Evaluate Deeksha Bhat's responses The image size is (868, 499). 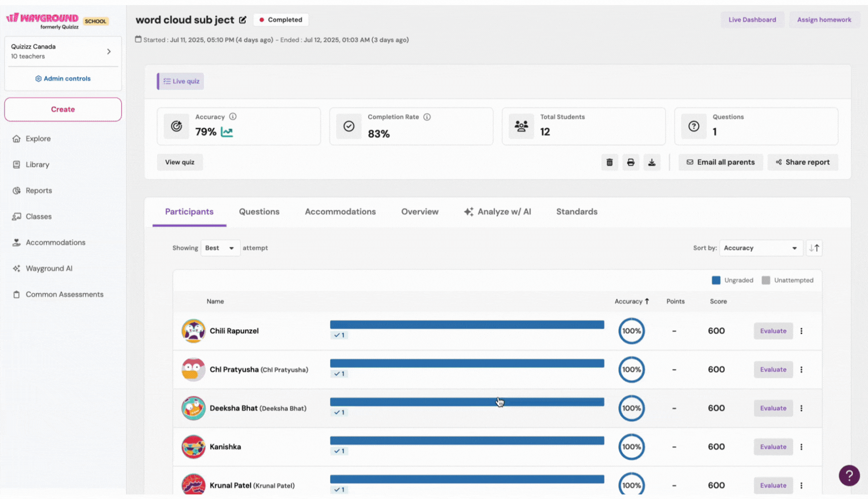[773, 409]
